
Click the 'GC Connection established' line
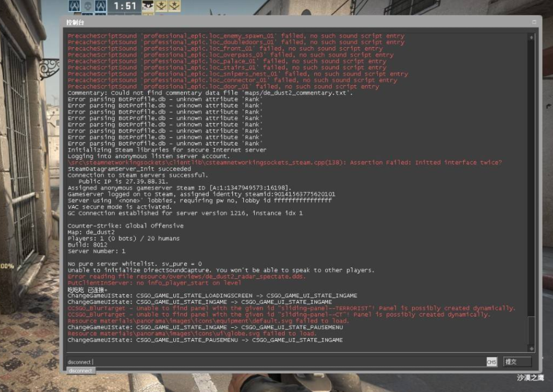pyautogui.click(x=185, y=213)
